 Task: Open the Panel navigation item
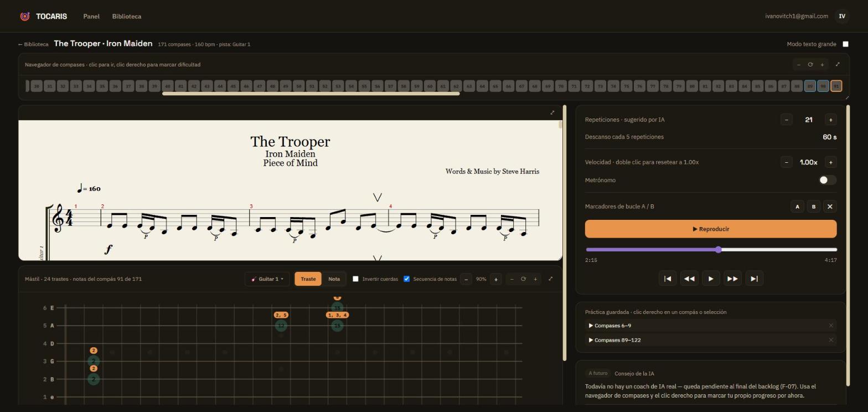tap(91, 16)
